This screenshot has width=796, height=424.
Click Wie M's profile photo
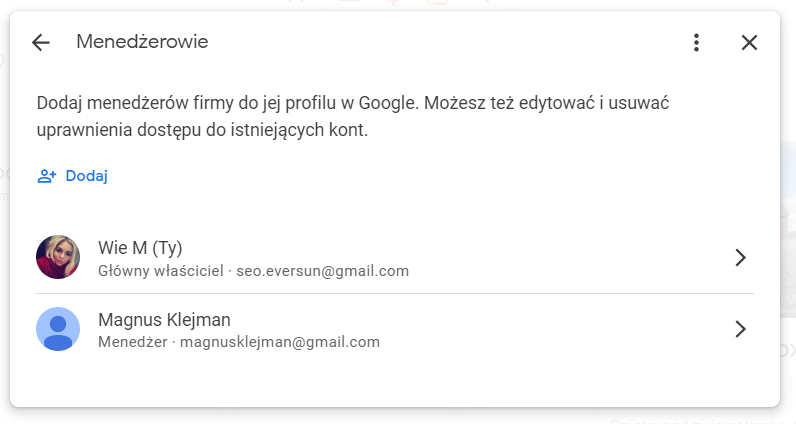pyautogui.click(x=58, y=257)
